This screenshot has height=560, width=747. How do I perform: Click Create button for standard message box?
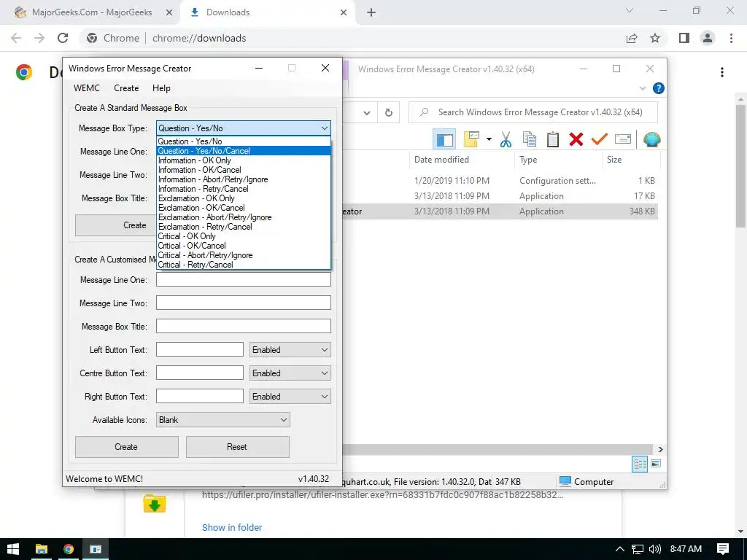(x=116, y=225)
